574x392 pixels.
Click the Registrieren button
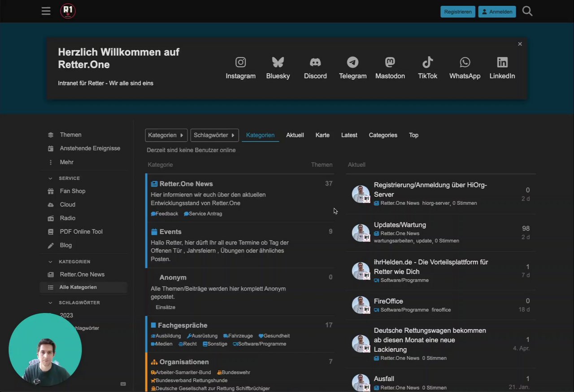pos(458,12)
